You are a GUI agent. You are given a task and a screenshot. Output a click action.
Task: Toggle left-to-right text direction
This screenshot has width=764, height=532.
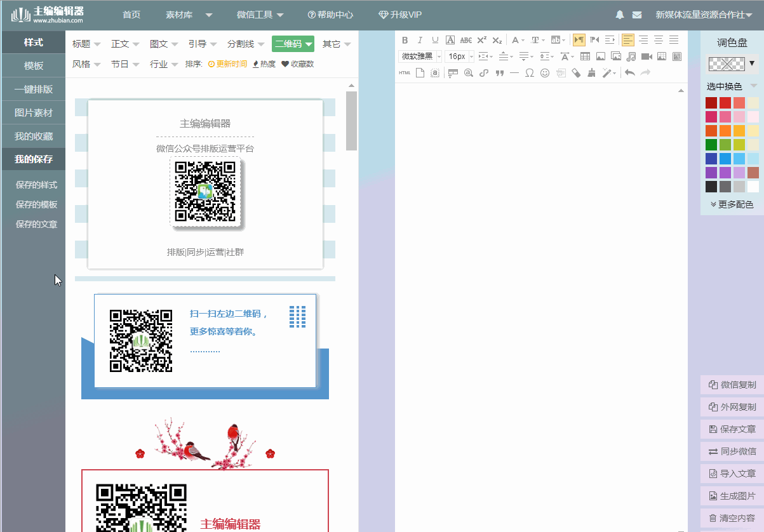point(579,40)
